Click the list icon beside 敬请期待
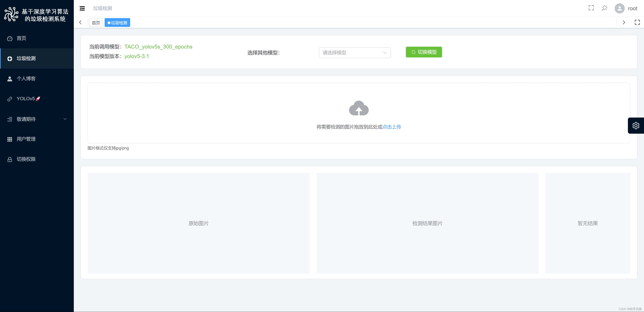644x312 pixels. [x=10, y=119]
